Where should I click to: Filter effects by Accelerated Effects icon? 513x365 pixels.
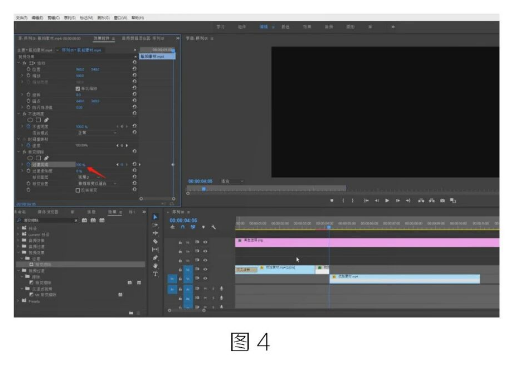84,220
